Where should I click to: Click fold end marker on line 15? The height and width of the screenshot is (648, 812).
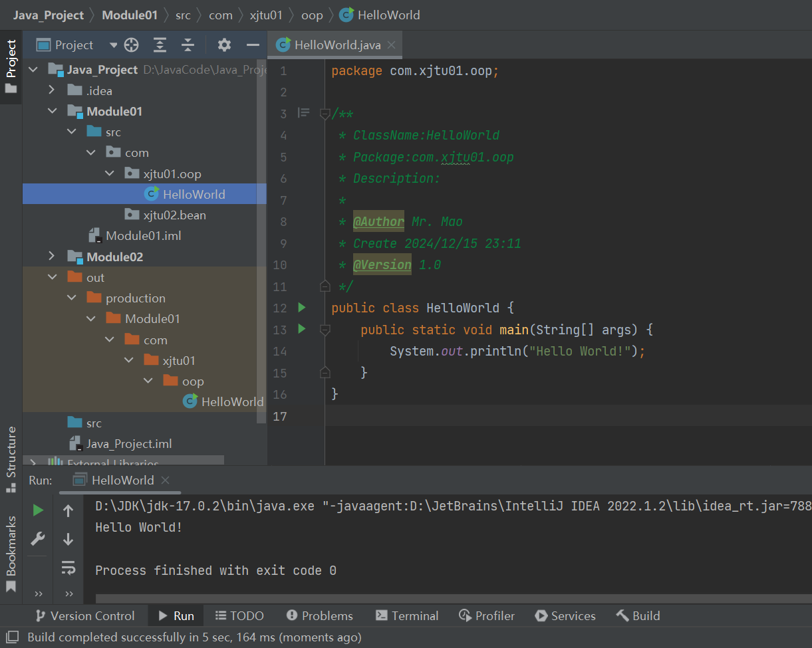[x=325, y=372]
